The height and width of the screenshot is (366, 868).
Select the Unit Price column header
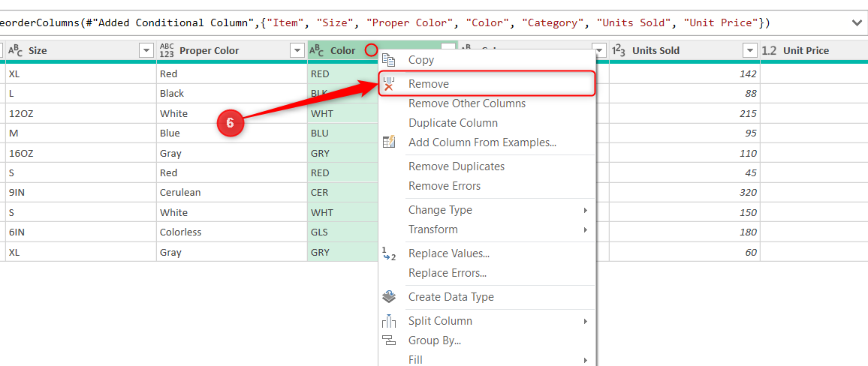(814, 50)
